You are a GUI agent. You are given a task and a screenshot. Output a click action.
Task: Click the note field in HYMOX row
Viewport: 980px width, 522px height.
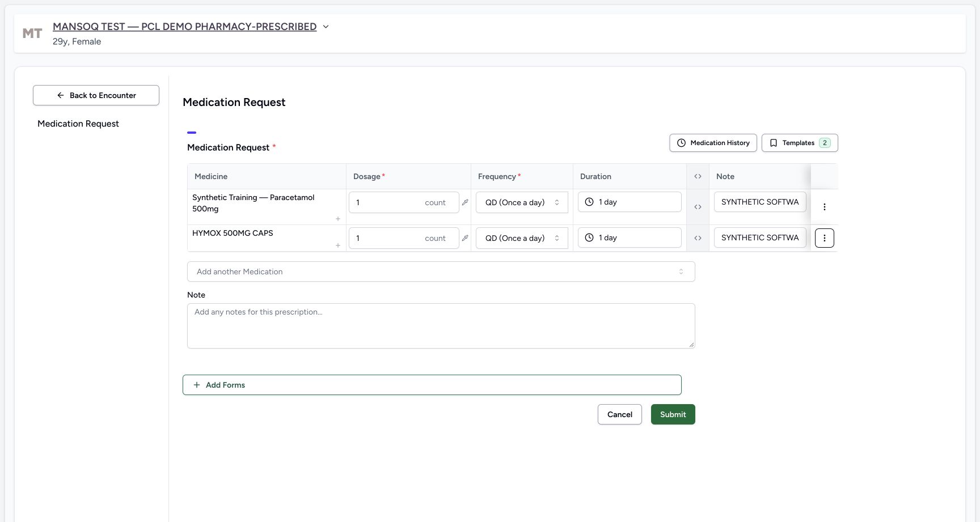(759, 237)
